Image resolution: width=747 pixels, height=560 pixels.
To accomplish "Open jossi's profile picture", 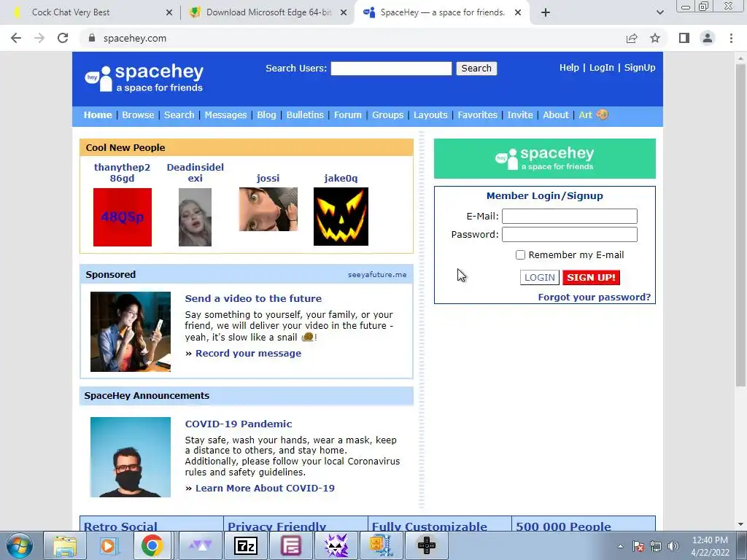I will coord(268,209).
